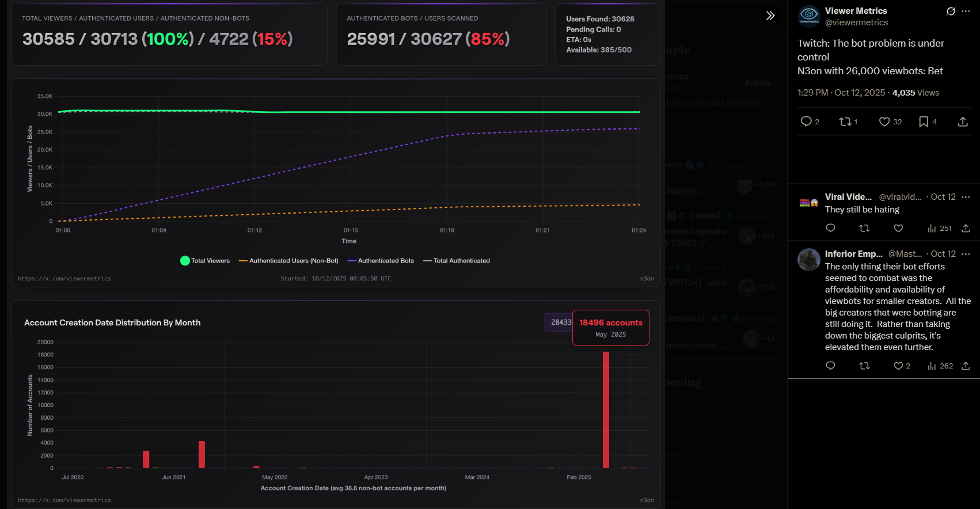Click the Inferior Emp profile avatar
The image size is (980, 509).
(x=809, y=260)
